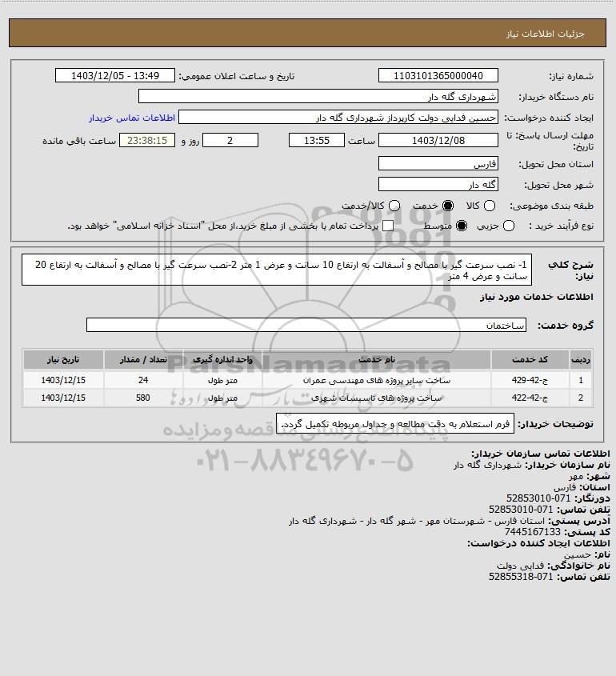Select the کالا radio button

[x=490, y=206]
